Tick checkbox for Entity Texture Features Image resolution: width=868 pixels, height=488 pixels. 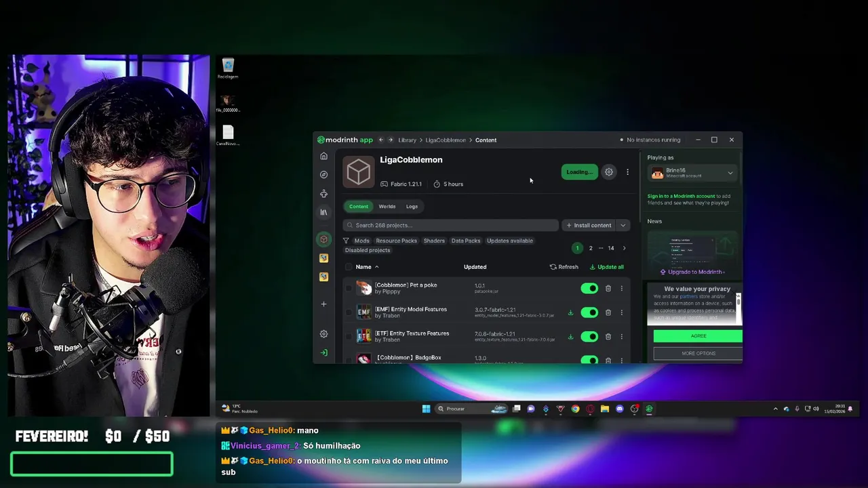point(349,337)
